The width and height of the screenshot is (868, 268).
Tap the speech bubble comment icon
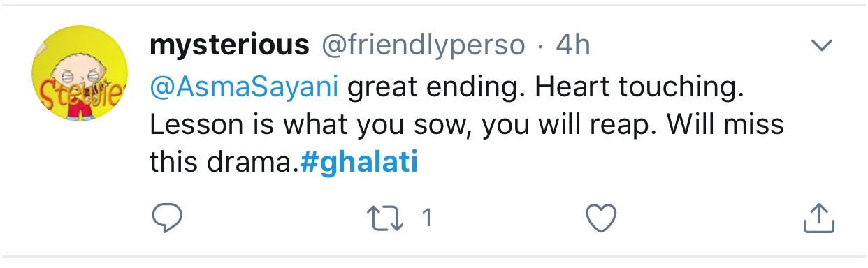point(167,218)
